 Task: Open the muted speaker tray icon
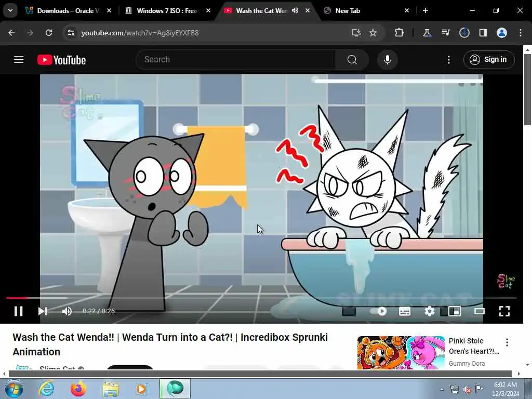pos(467,390)
